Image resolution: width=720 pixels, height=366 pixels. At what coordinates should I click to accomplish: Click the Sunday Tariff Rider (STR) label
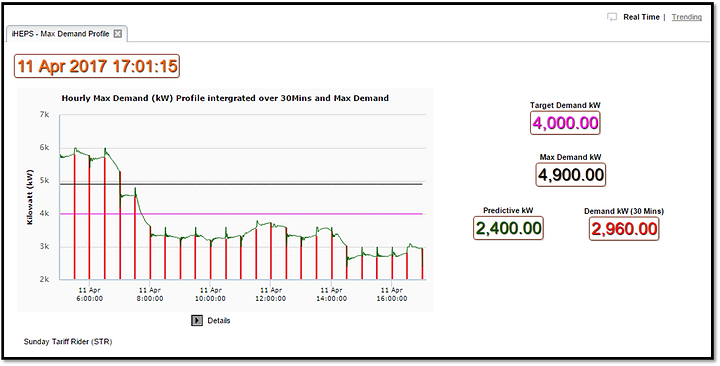tap(68, 342)
